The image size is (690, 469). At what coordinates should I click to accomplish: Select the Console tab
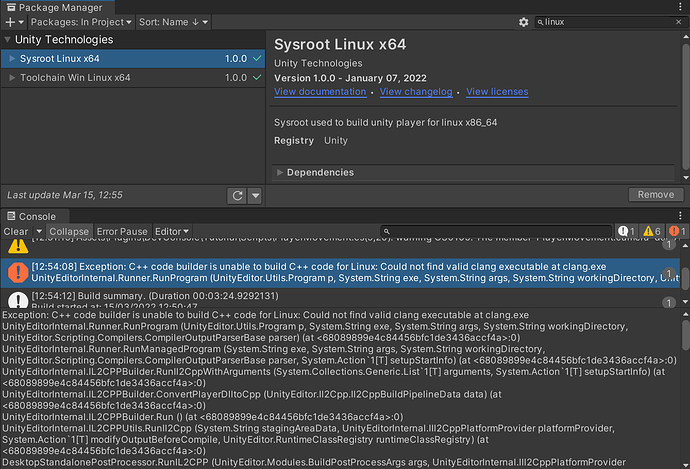click(31, 216)
